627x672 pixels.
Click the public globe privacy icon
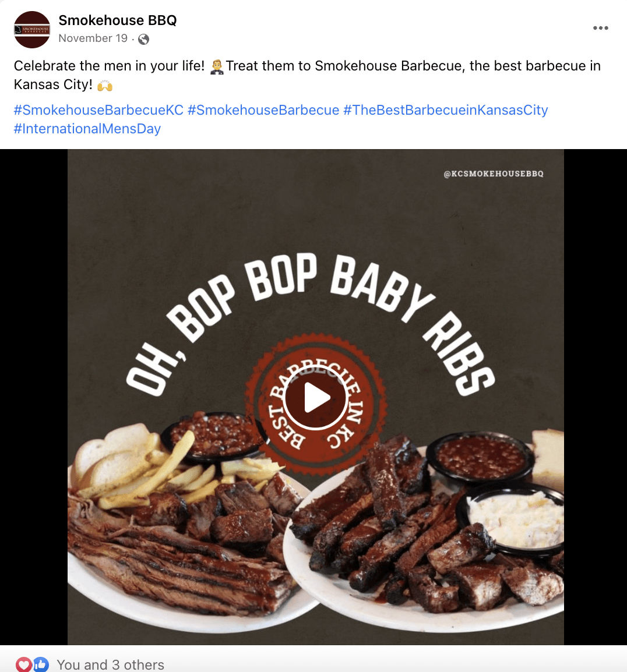pyautogui.click(x=144, y=39)
